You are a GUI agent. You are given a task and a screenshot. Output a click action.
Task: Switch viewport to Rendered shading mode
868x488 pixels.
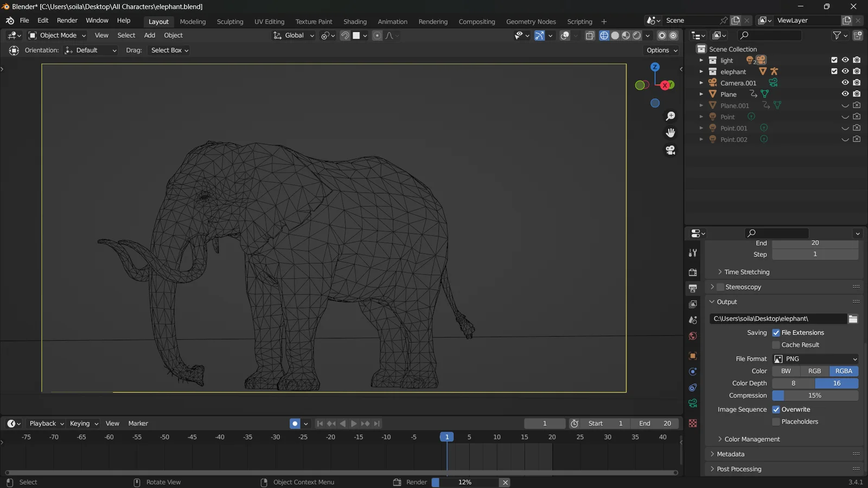pyautogui.click(x=636, y=35)
